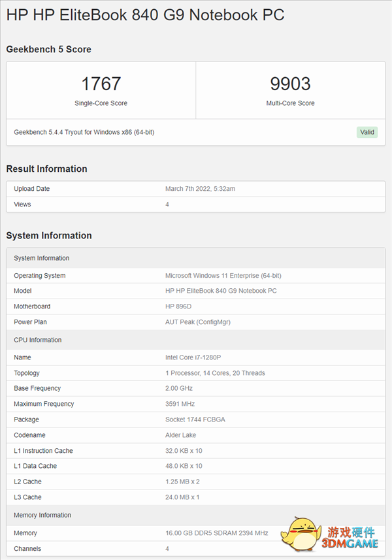Image resolution: width=392 pixels, height=560 pixels.
Task: Select motherboard value HP 896D
Action: point(178,306)
